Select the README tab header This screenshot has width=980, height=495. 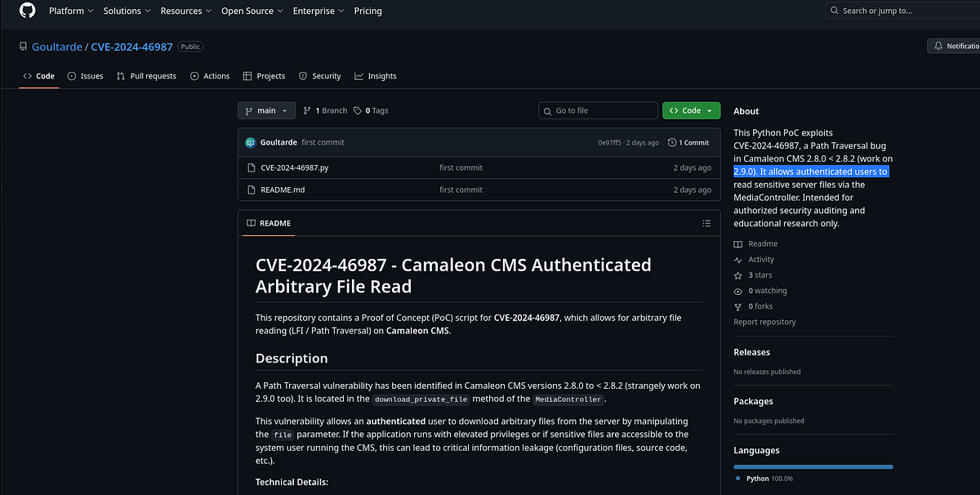point(269,223)
